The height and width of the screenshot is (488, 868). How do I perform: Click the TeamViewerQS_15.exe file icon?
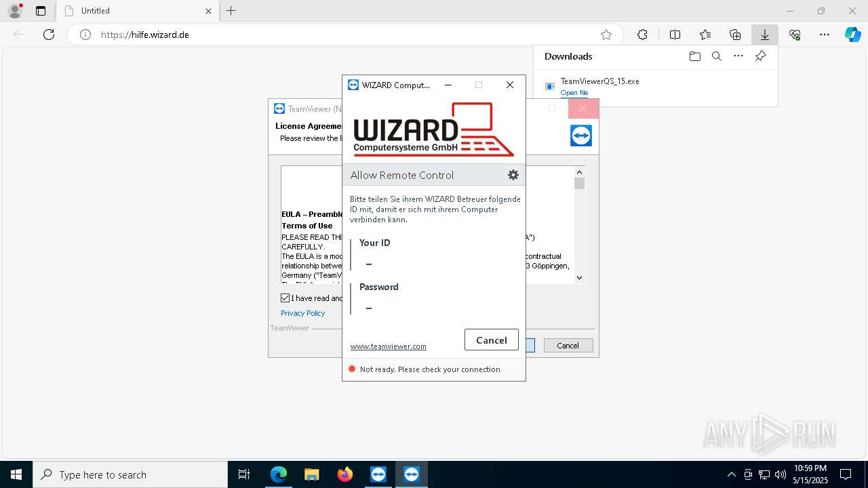[x=550, y=86]
